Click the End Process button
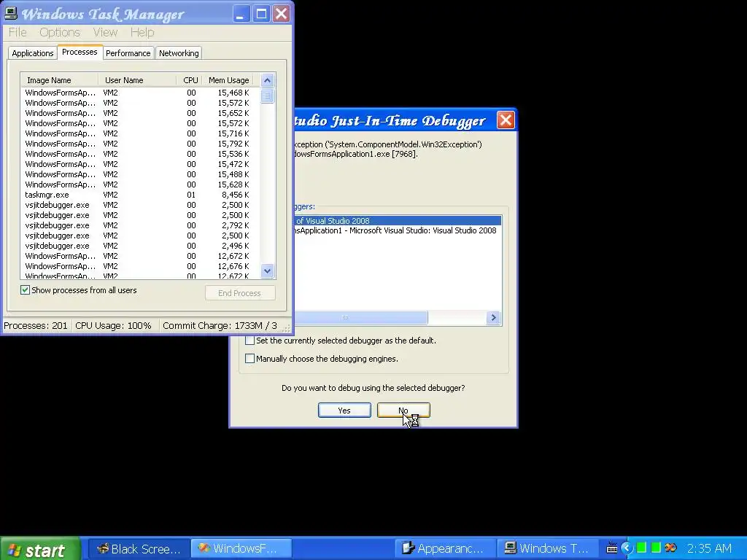Screen dimensions: 747x560 coord(240,293)
